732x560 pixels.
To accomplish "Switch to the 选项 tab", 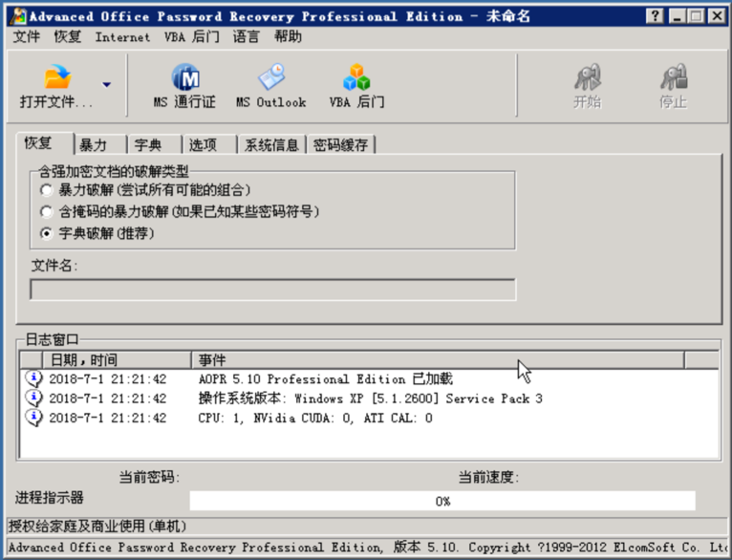I will click(x=210, y=144).
